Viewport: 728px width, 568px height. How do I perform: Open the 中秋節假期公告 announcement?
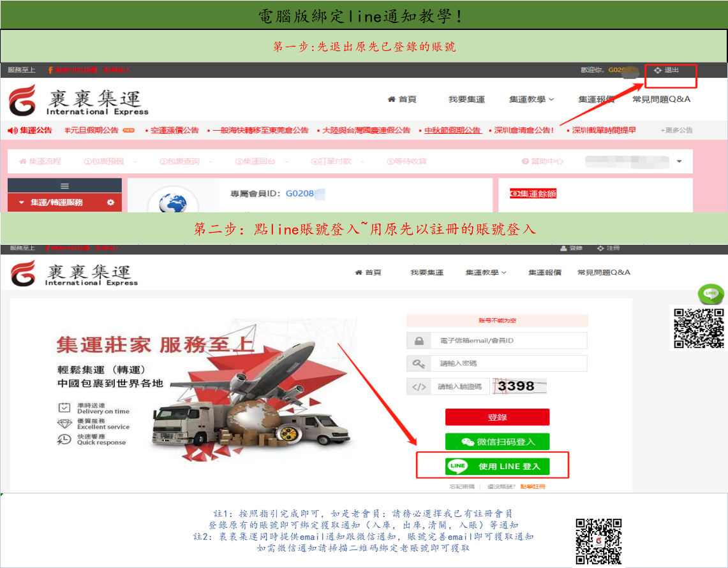452,131
